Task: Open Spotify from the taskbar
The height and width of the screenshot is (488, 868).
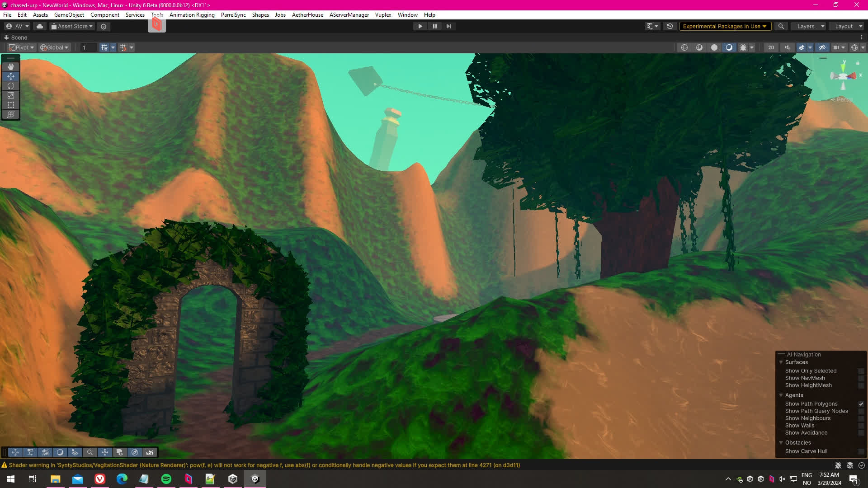Action: pos(166,479)
